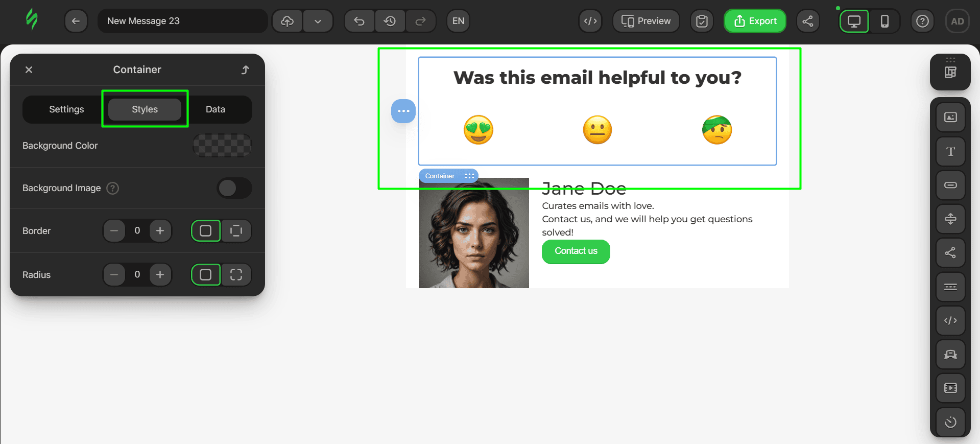The image size is (980, 444).
Task: Open the code editor icon in top bar
Action: (590, 21)
